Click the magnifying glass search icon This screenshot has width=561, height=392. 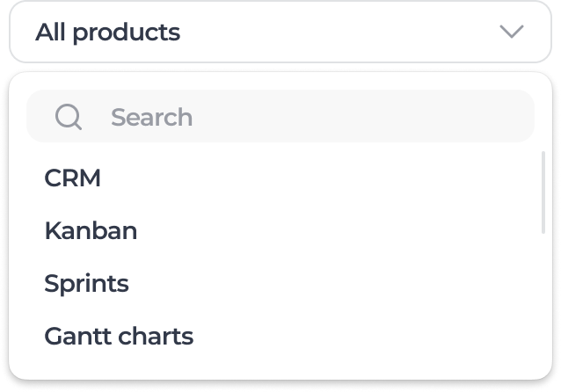[x=68, y=117]
